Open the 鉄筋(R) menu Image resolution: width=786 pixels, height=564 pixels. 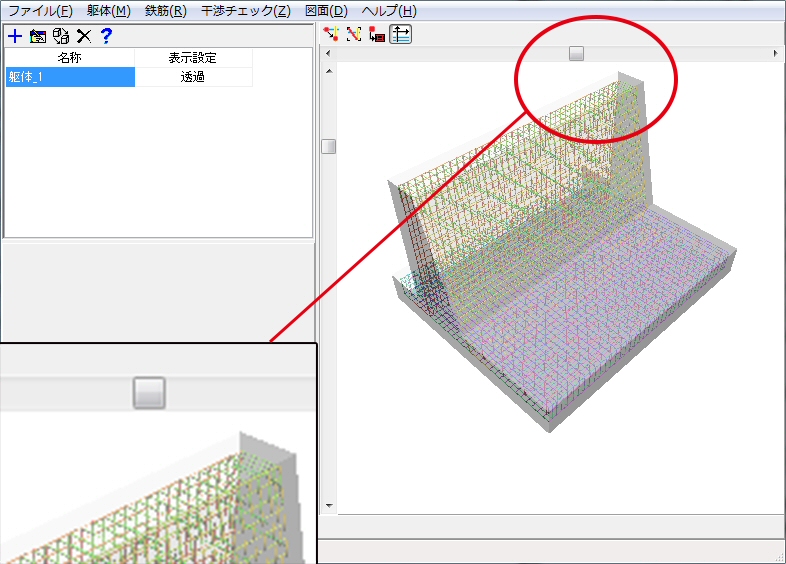(165, 11)
